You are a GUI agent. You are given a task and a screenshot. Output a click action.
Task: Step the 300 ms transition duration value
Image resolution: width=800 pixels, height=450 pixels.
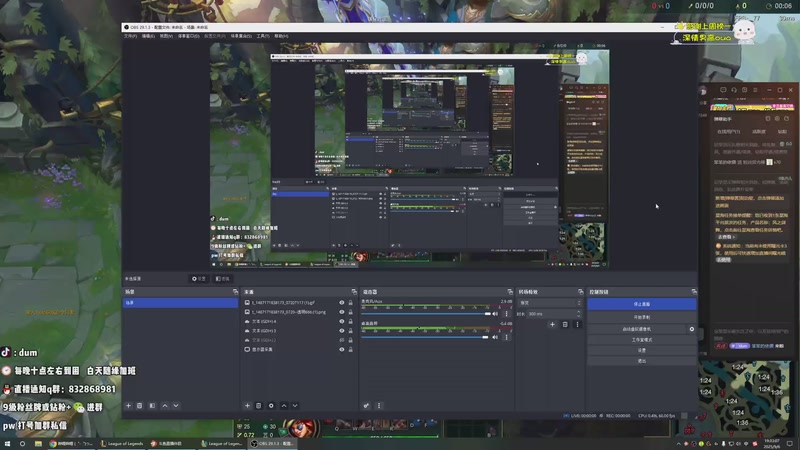click(x=579, y=314)
